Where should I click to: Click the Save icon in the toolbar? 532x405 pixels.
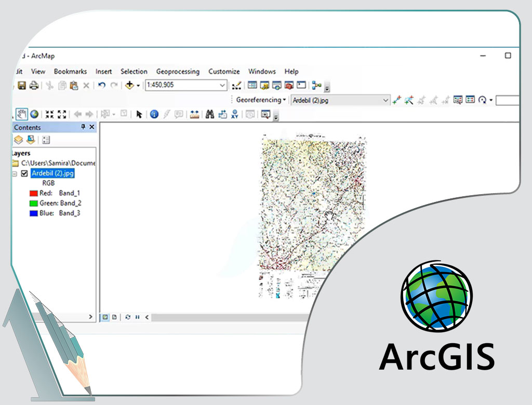click(x=22, y=85)
